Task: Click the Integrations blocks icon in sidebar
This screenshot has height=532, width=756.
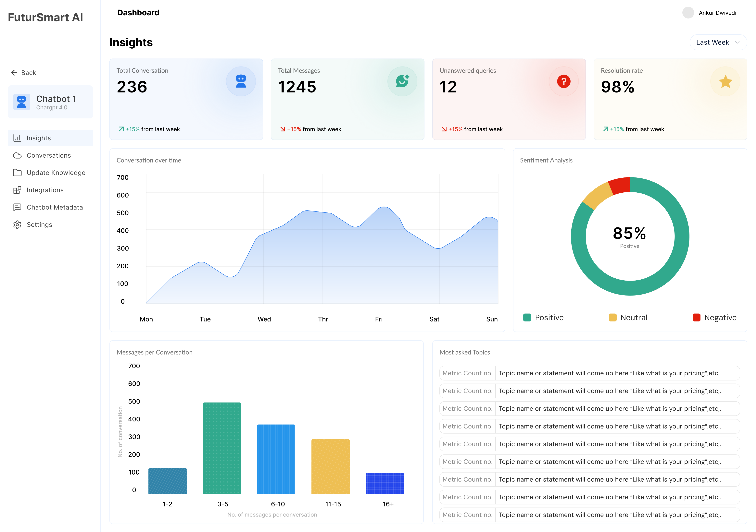Action: point(17,190)
